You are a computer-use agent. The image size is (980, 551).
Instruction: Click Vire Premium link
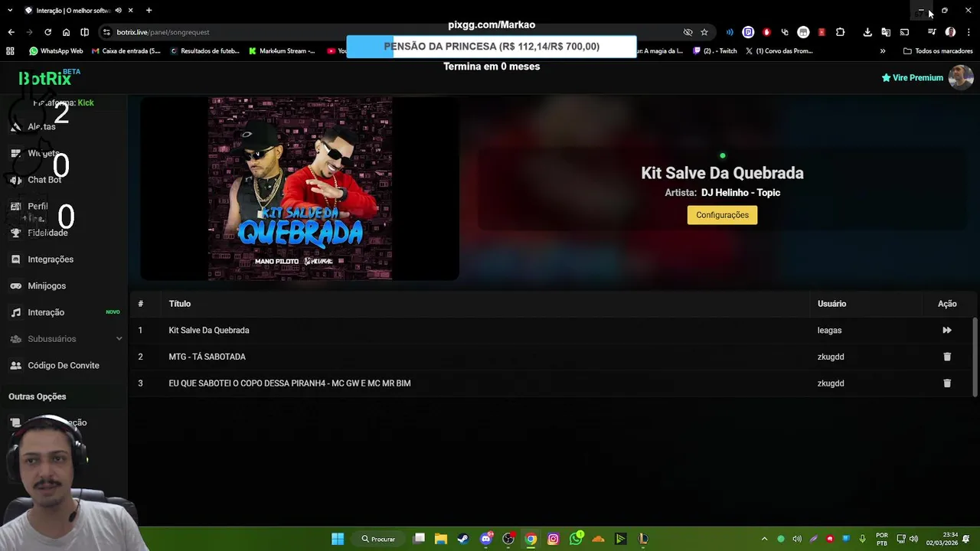[x=912, y=77]
